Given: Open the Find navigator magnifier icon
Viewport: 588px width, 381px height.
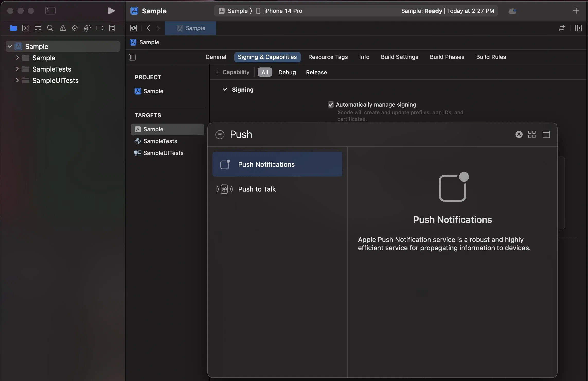Looking at the screenshot, I should click(50, 28).
